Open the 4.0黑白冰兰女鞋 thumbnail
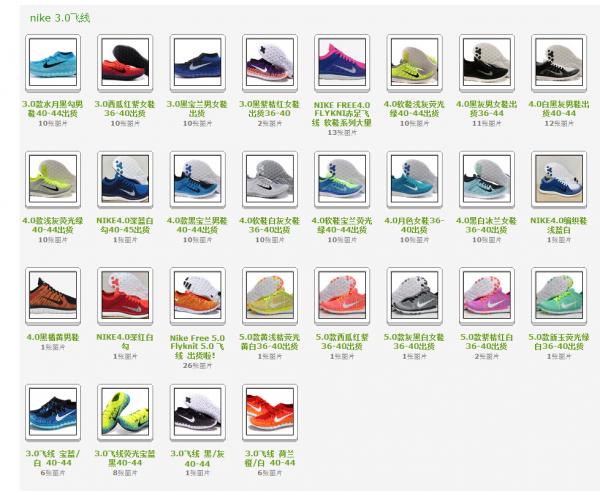This screenshot has width=600, height=493. click(x=487, y=179)
